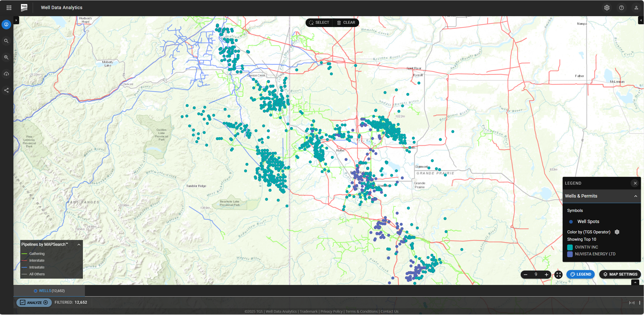Screen dimensions: 644x315
Task: Expand the left panel arrow
Action: coord(16,20)
